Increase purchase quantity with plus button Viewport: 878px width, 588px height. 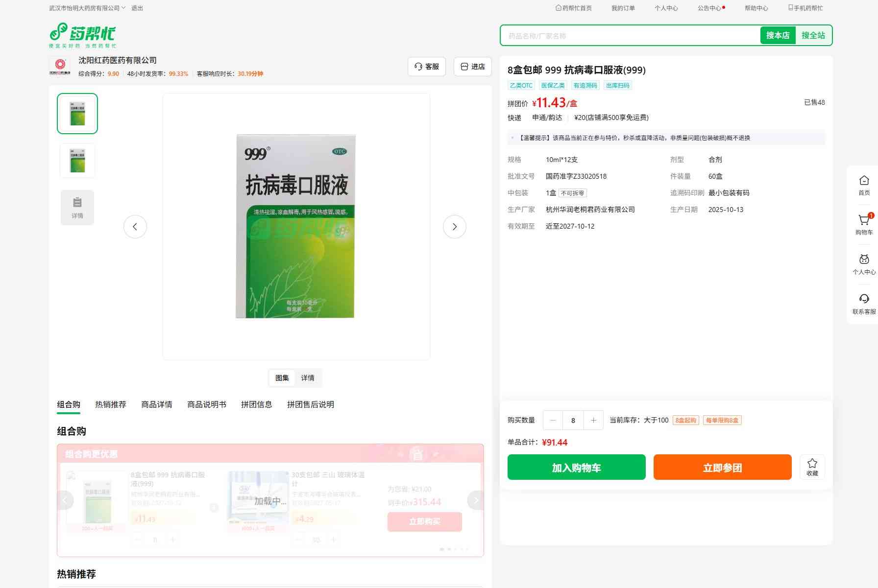click(x=593, y=420)
